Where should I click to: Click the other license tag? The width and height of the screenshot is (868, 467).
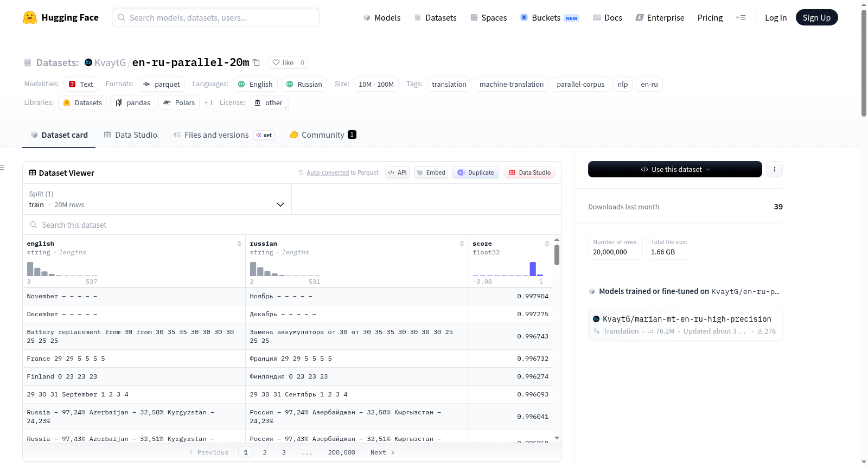pos(269,103)
